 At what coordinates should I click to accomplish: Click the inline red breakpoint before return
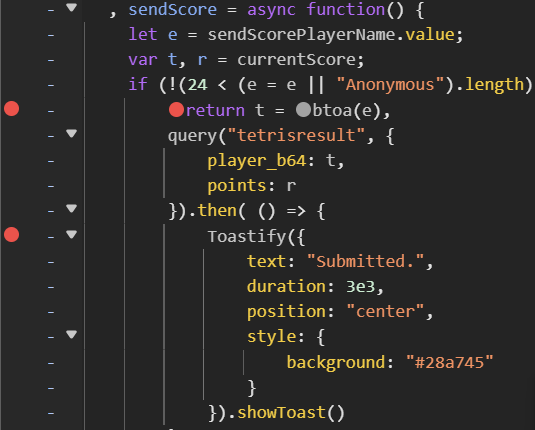[176, 110]
